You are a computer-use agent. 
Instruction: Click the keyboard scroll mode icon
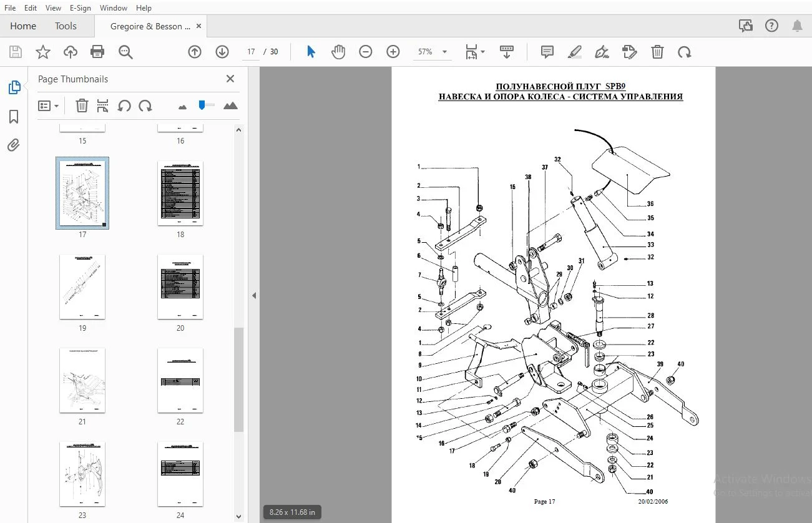pos(506,52)
